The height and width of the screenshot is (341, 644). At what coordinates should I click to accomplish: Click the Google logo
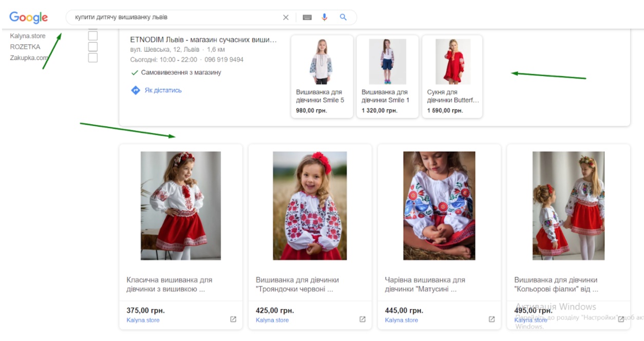point(29,17)
